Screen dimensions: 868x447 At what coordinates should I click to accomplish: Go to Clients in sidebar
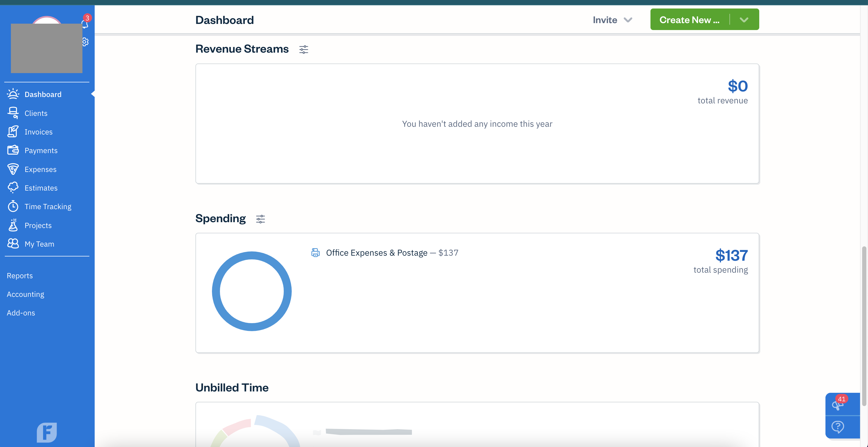tap(36, 113)
